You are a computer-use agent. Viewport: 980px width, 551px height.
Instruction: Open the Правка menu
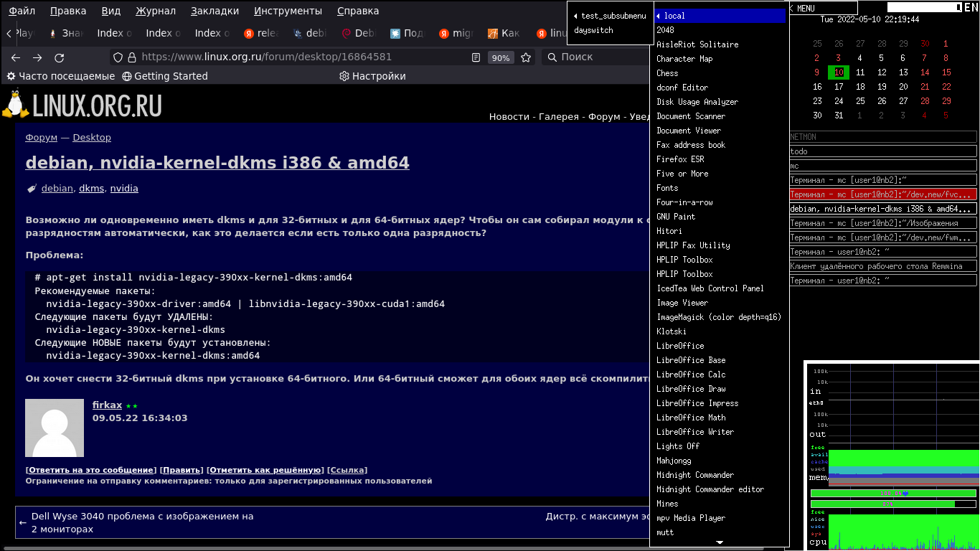(x=68, y=11)
